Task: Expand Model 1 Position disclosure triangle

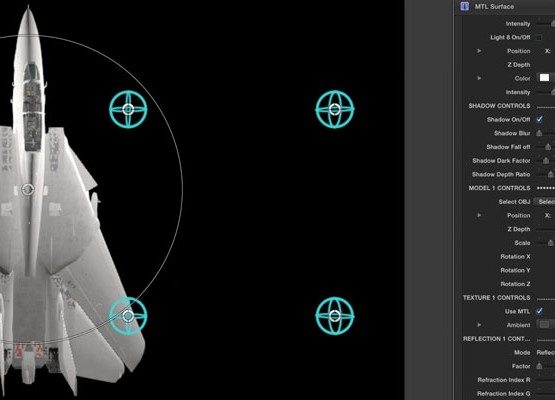Action: point(479,215)
